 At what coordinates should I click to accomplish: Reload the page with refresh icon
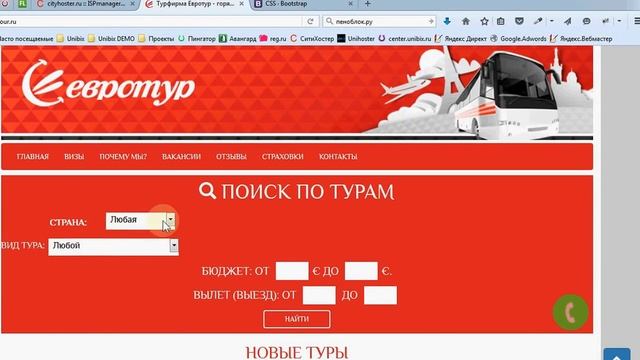[x=310, y=21]
